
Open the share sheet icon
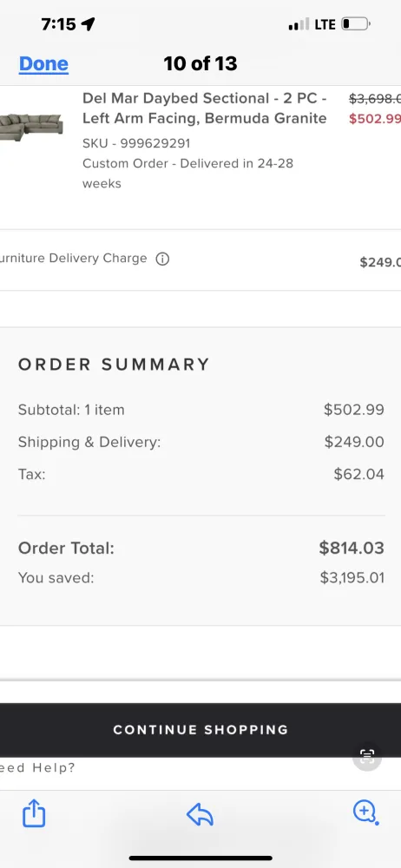pyautogui.click(x=34, y=813)
